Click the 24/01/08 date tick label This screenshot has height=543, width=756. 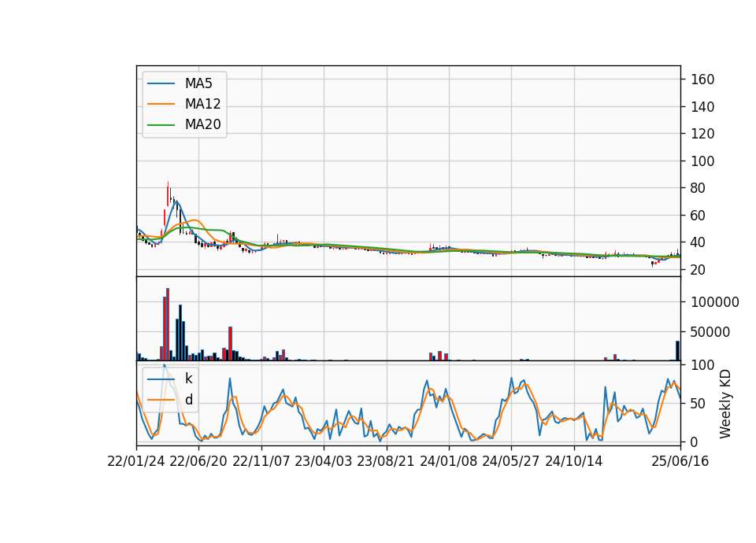pos(448,461)
